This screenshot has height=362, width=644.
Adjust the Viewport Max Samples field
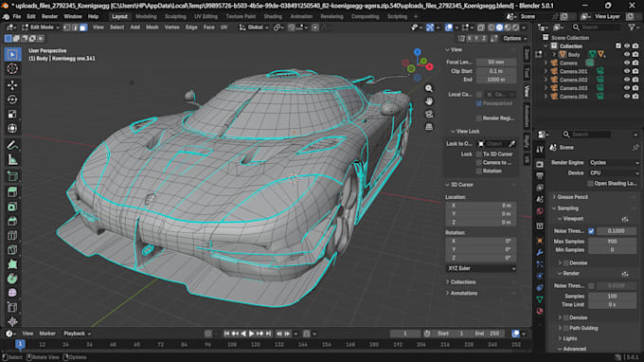coord(613,242)
